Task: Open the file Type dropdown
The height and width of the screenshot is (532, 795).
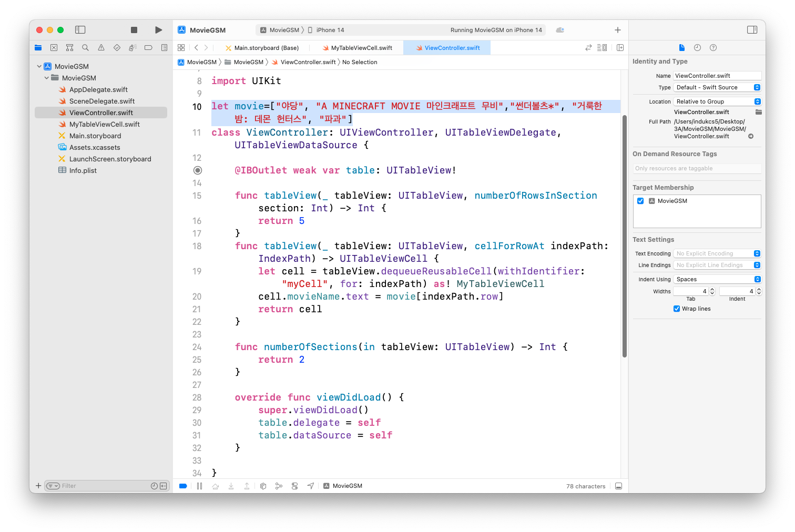Action: tap(717, 87)
